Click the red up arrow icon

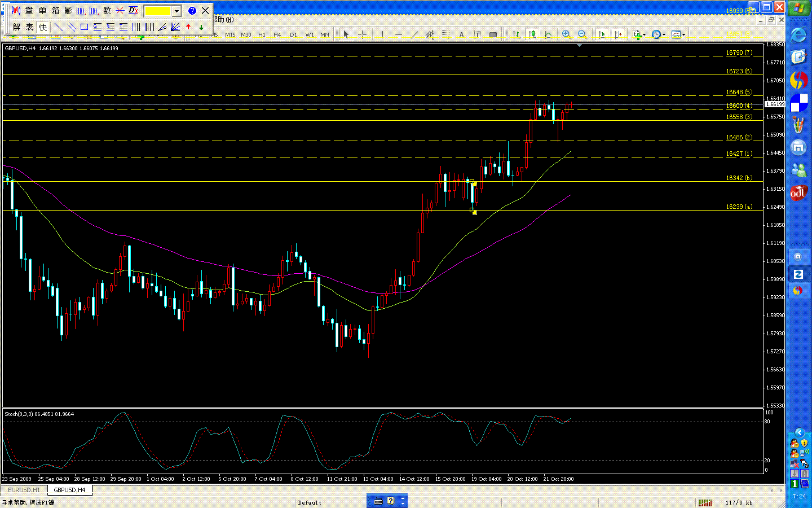coord(188,27)
